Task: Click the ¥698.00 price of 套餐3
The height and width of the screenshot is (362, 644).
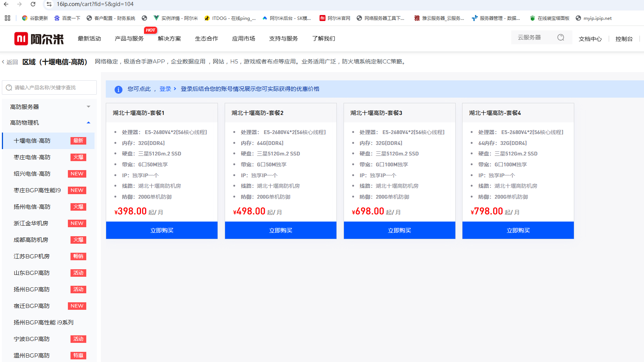Action: tap(368, 211)
